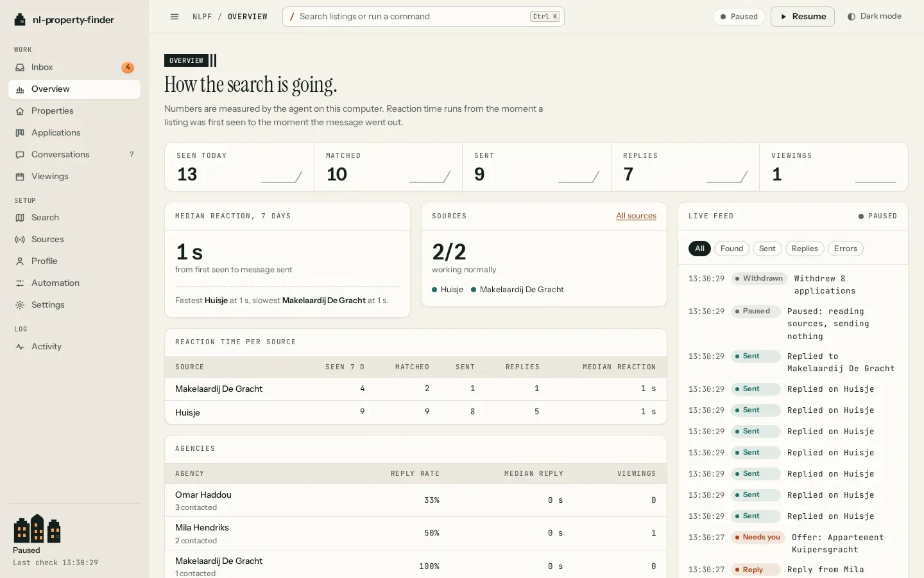
Task: Filter live feed by Found
Action: click(732, 249)
